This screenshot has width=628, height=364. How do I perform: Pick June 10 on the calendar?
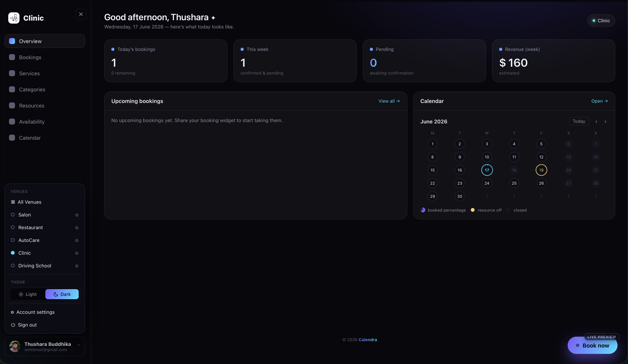pyautogui.click(x=487, y=157)
